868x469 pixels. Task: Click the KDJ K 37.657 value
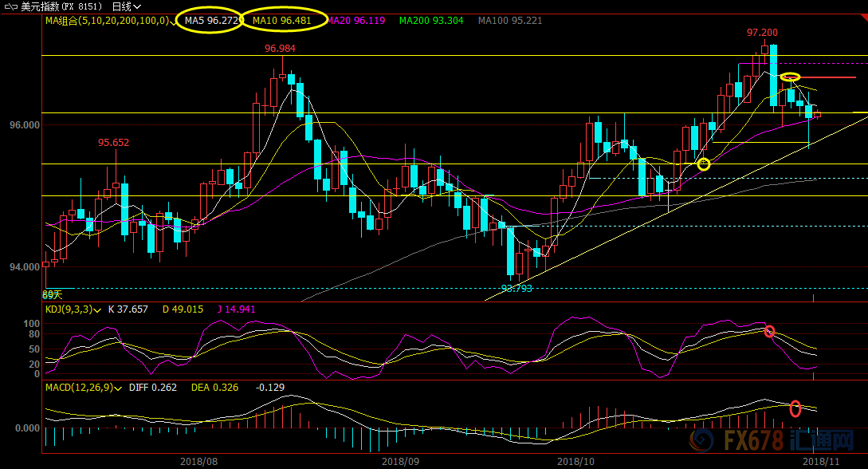pyautogui.click(x=128, y=309)
